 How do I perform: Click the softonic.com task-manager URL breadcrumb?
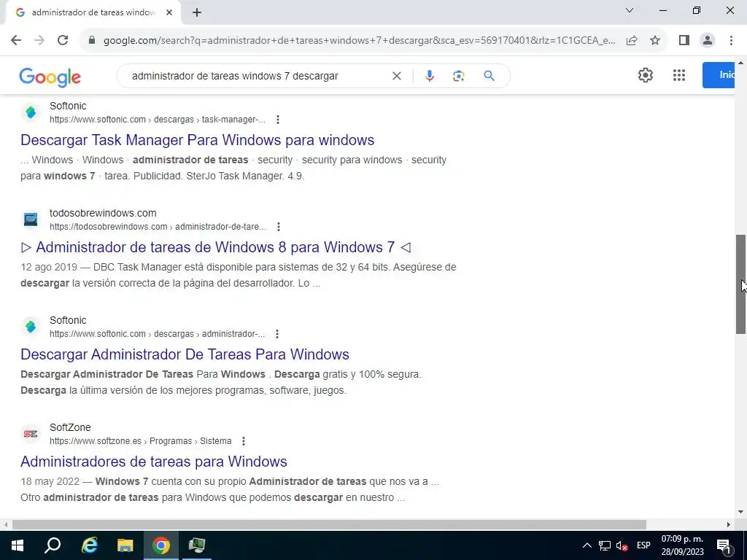(x=158, y=120)
